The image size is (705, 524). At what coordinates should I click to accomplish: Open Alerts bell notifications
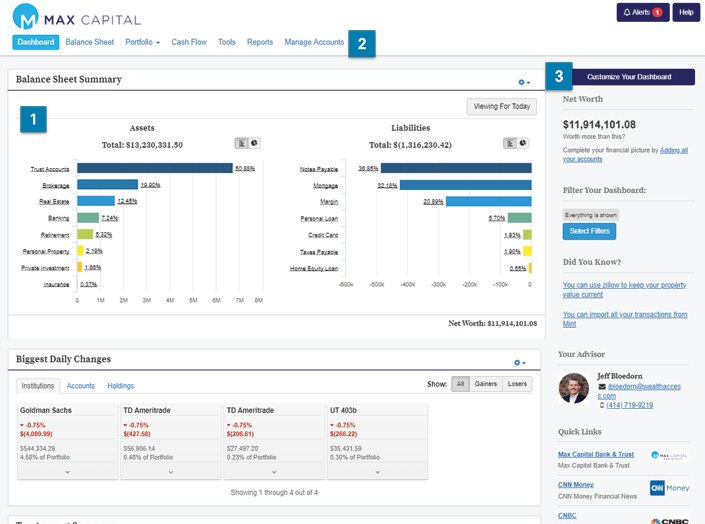[x=643, y=12]
